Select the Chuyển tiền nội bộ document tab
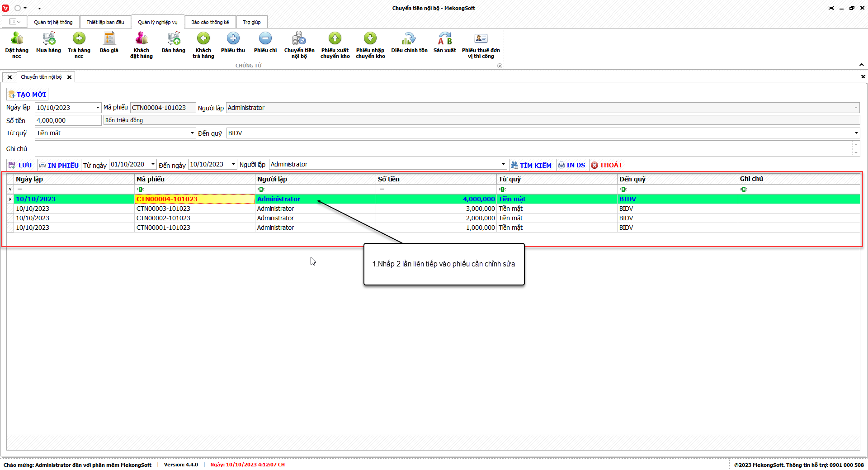Viewport: 868px width, 470px height. click(x=41, y=77)
